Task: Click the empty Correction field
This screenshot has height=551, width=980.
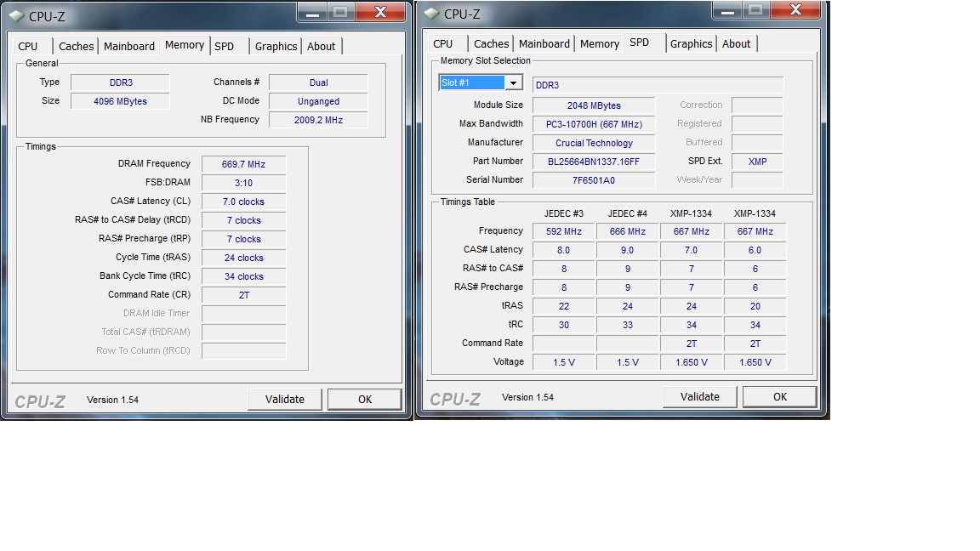Action: coord(757,105)
